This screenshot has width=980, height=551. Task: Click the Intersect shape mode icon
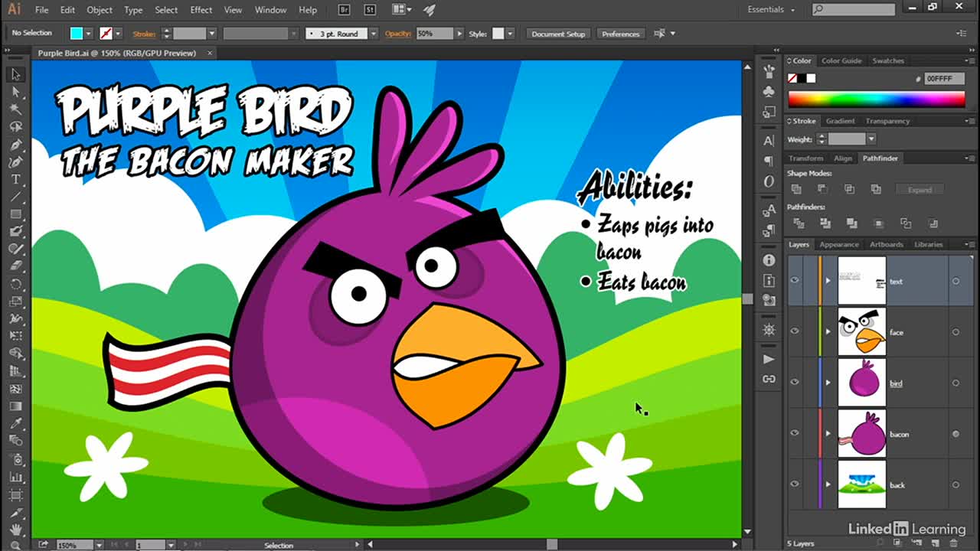pyautogui.click(x=849, y=189)
